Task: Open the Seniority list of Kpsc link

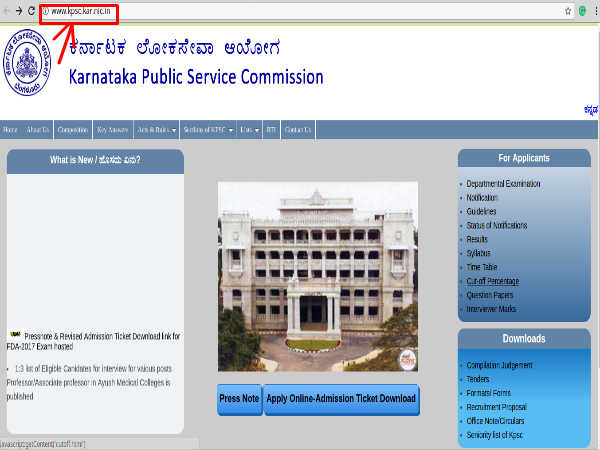Action: click(x=495, y=435)
